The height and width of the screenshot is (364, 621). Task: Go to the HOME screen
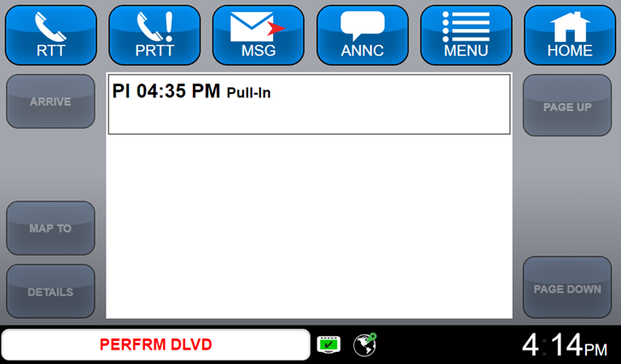click(x=570, y=35)
